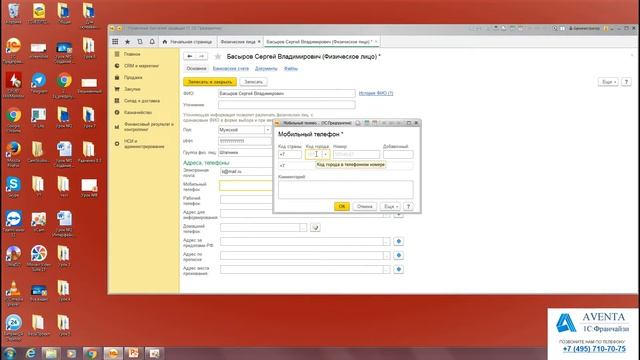The height and width of the screenshot is (360, 640).
Task: Click the phone dialog help question button
Action: point(408,207)
